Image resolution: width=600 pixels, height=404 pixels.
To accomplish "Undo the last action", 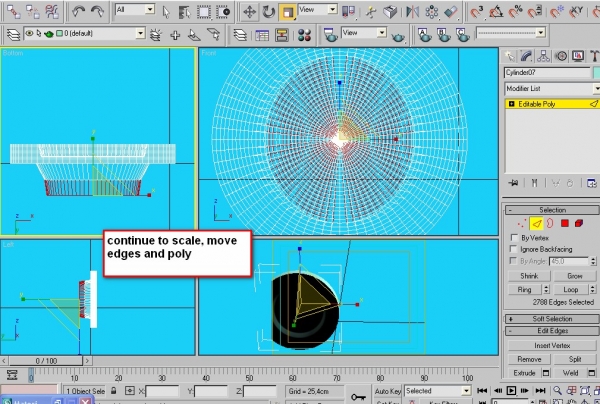I will [78, 12].
